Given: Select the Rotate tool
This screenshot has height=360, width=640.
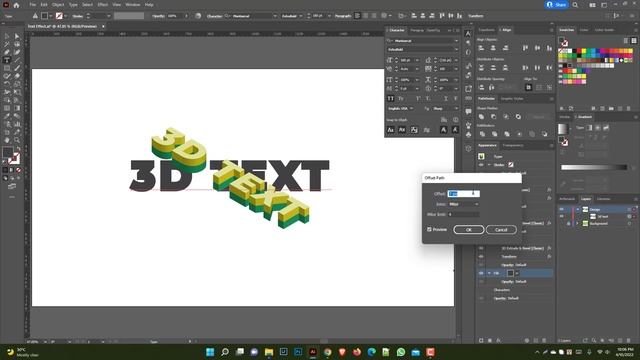Looking at the screenshot, I should point(7,84).
